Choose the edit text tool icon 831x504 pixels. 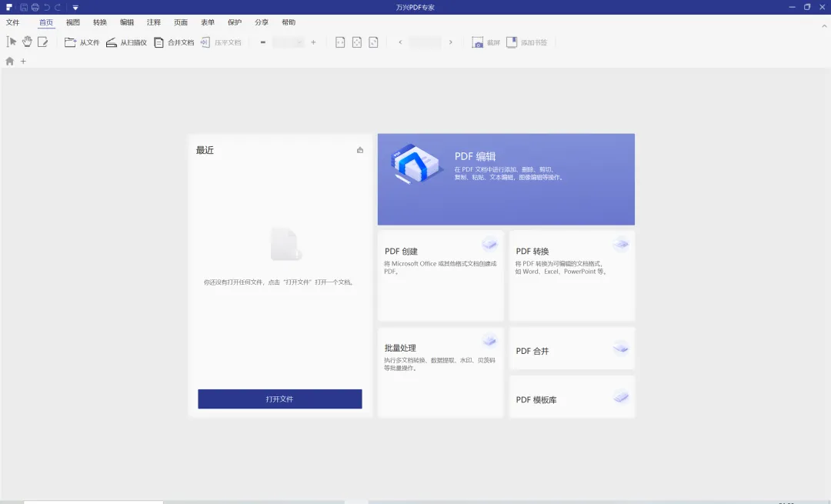(x=43, y=42)
